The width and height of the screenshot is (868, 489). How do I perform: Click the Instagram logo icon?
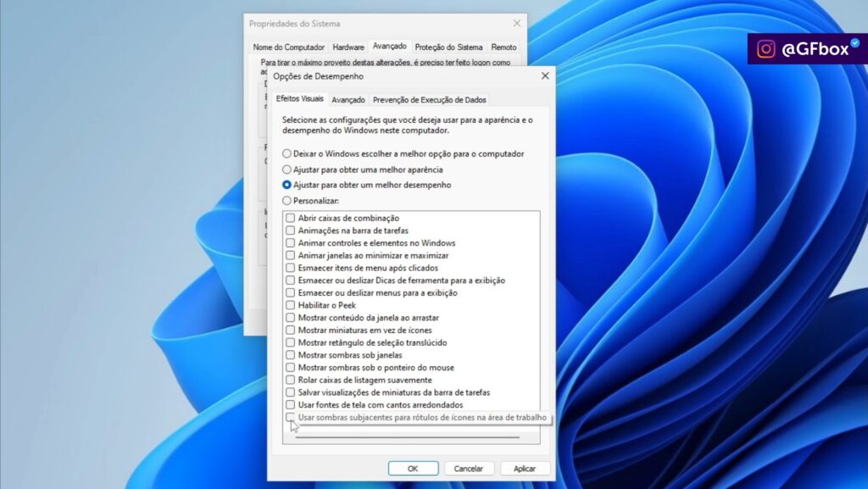[766, 49]
